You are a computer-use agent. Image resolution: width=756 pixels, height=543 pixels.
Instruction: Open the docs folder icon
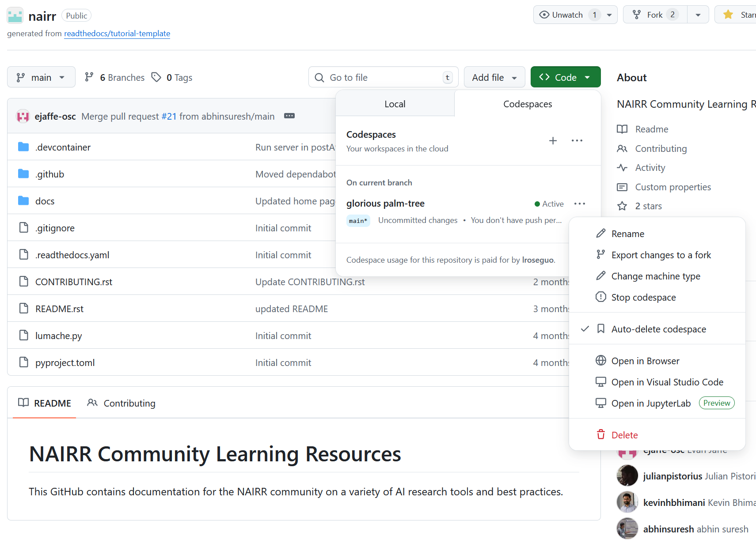click(23, 201)
